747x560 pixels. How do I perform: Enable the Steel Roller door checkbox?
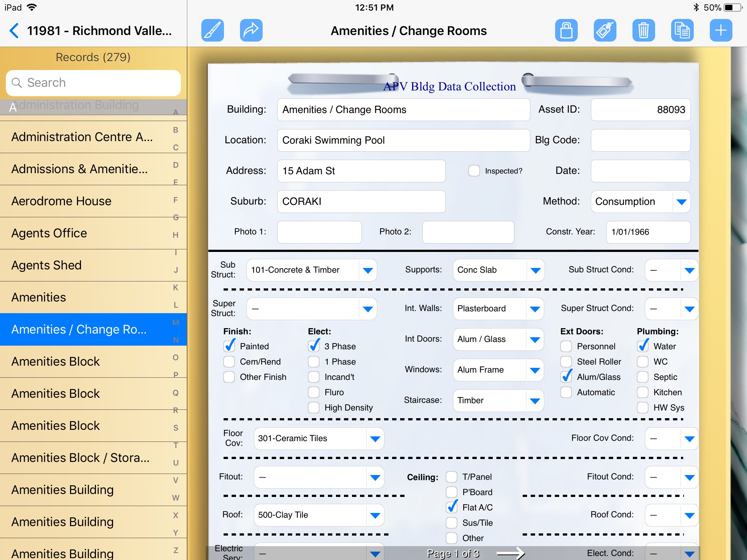[x=566, y=362]
